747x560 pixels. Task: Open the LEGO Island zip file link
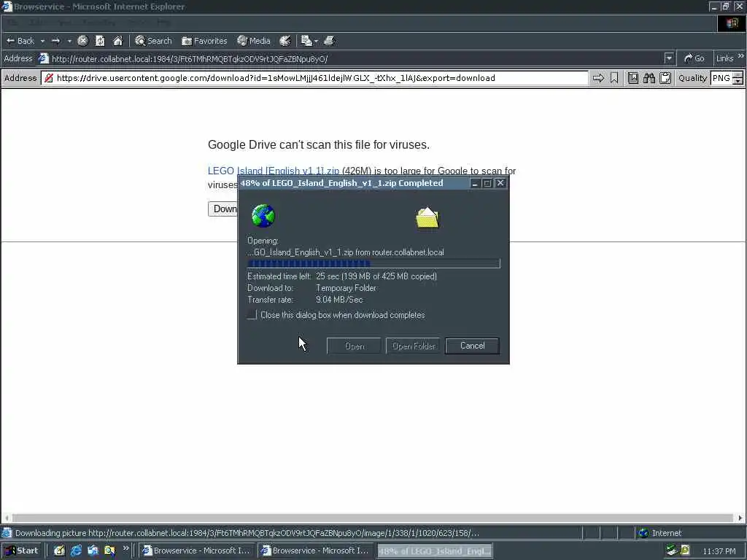click(273, 171)
